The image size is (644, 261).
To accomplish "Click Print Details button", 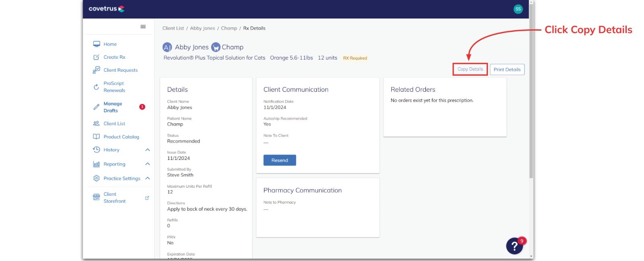I will point(507,69).
